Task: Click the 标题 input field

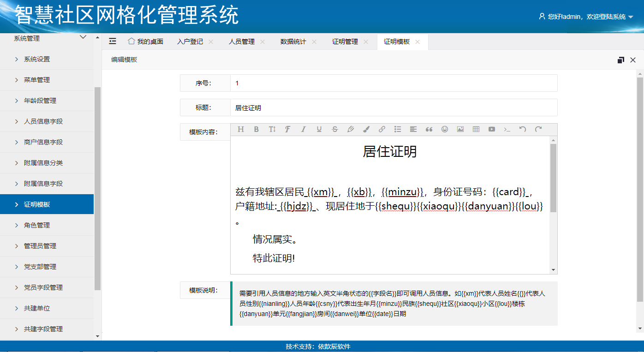Action: click(x=393, y=107)
